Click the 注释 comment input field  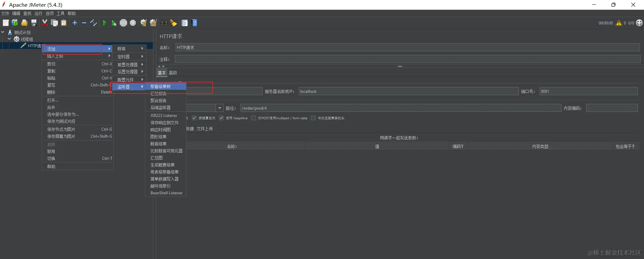point(407,59)
